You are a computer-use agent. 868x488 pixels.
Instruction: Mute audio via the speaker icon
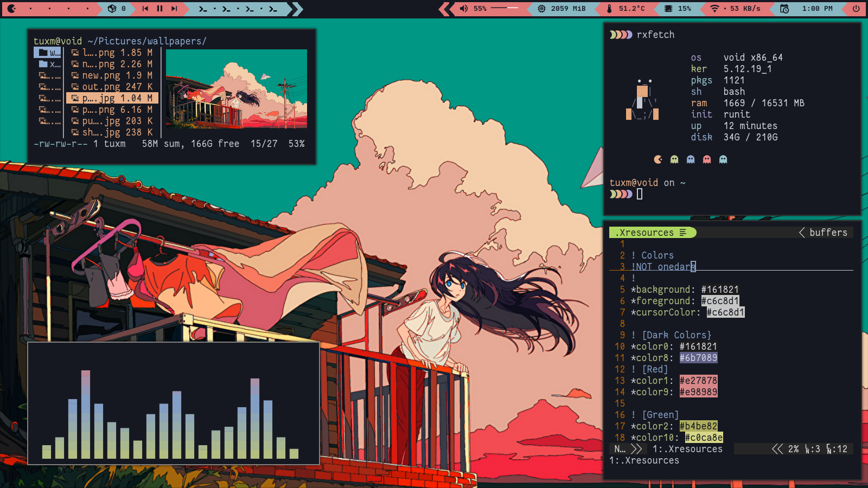click(x=464, y=9)
